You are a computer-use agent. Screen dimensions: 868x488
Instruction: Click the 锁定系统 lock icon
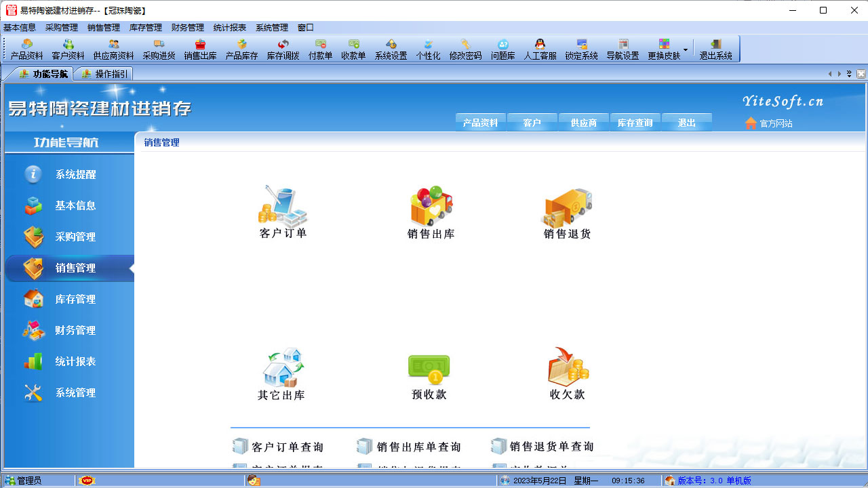pos(582,49)
